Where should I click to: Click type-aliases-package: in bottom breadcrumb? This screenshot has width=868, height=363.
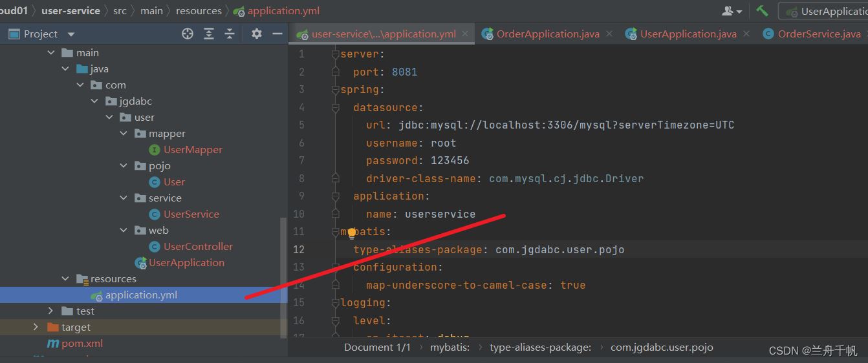(x=541, y=347)
